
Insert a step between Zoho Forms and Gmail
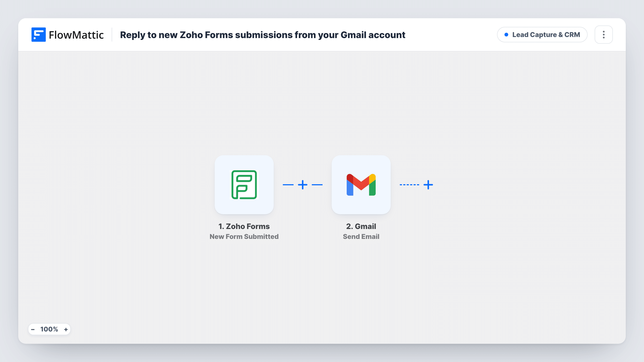pos(303,185)
